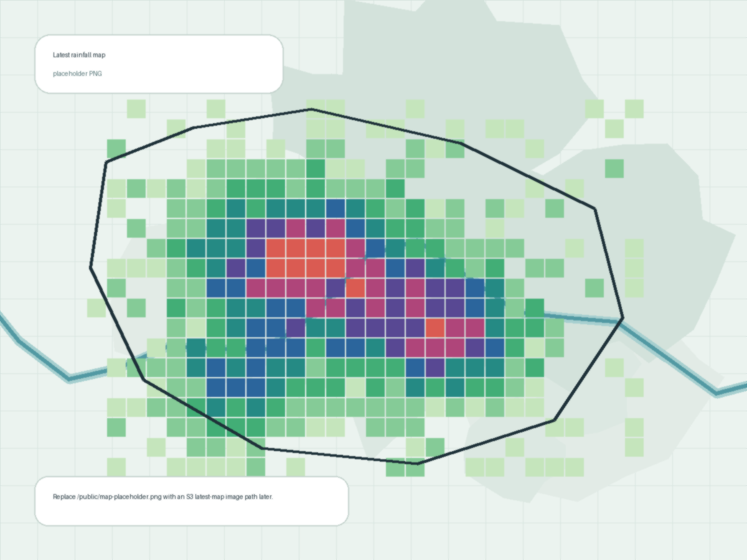The image size is (747, 560).
Task: Click the orange cell in the lower-right magenta cluster
Action: pos(435,328)
